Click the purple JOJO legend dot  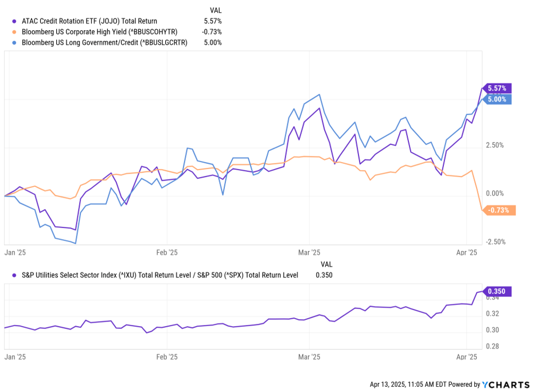tap(14, 21)
